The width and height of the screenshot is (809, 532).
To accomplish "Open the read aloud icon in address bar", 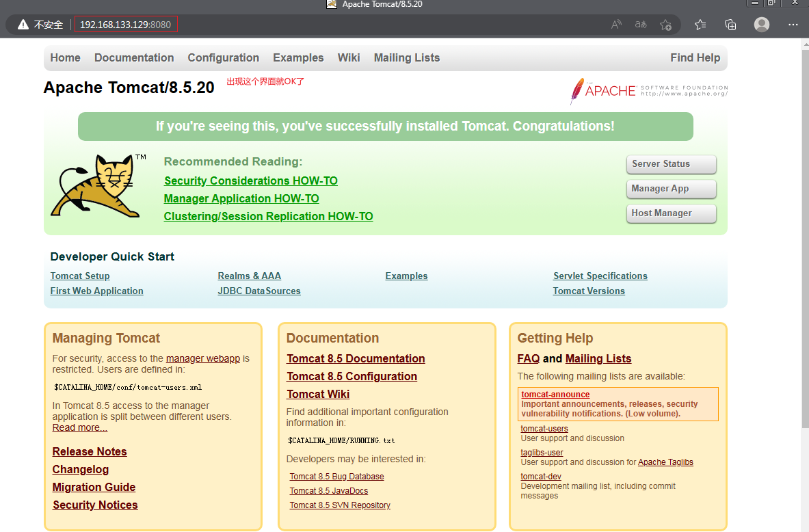I will (616, 25).
